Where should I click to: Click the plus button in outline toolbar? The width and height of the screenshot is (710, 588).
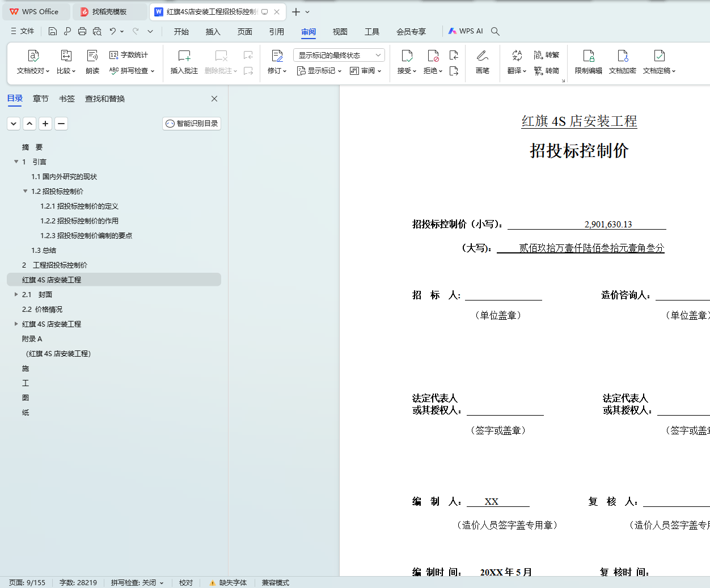45,124
